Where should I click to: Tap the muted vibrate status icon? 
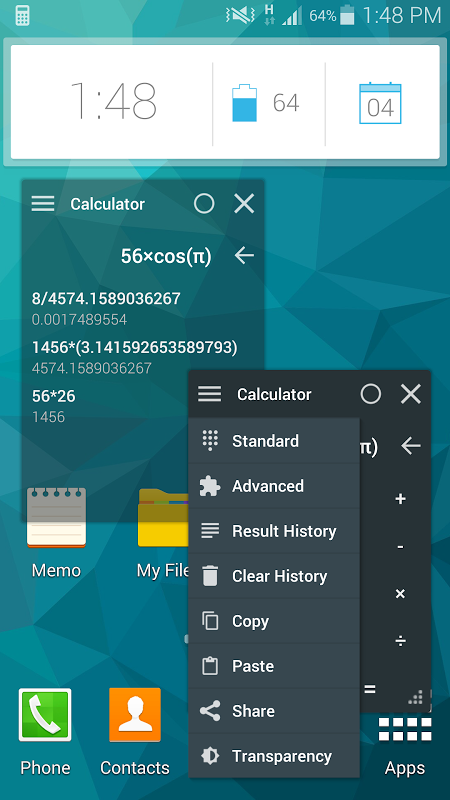[240, 15]
